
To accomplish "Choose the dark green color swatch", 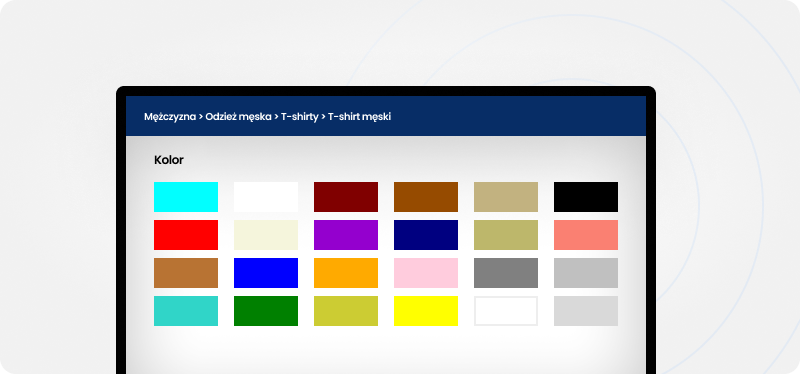I will coord(266,311).
